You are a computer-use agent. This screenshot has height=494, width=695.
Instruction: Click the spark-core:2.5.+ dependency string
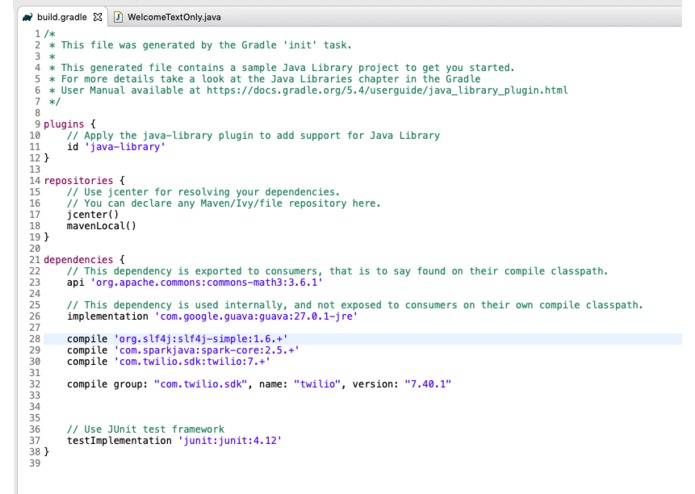tap(207, 350)
